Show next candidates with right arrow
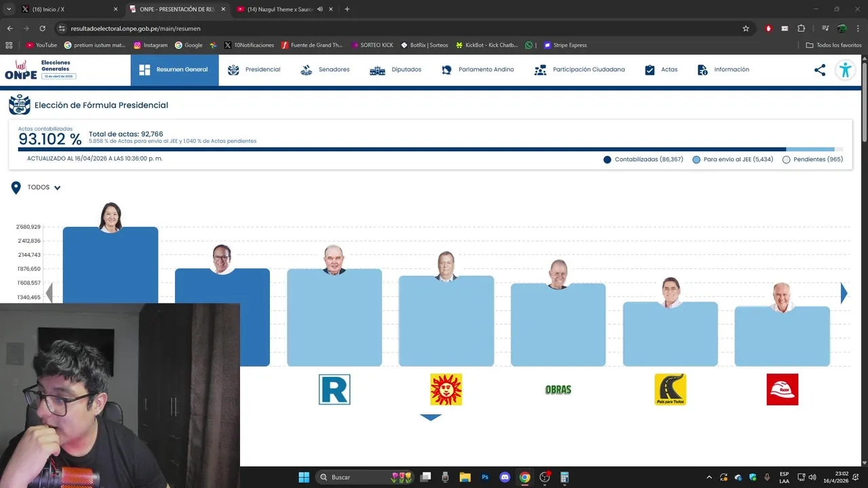This screenshot has width=868, height=488. pos(844,293)
